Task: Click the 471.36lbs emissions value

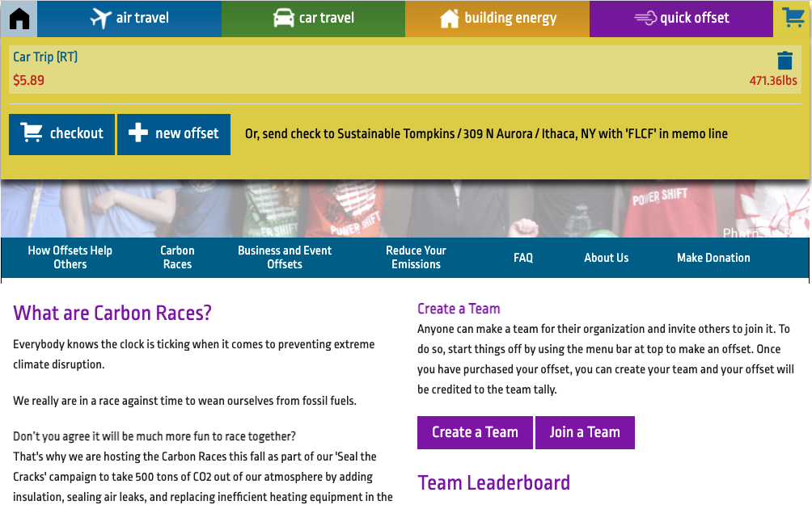Action: pyautogui.click(x=773, y=80)
